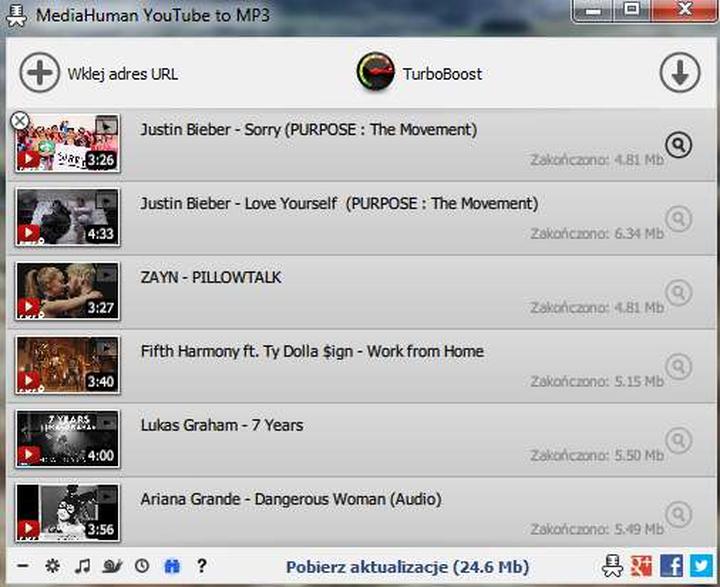The width and height of the screenshot is (720, 587).
Task: Click magnifier icon for Love Yourself track
Action: tap(678, 219)
